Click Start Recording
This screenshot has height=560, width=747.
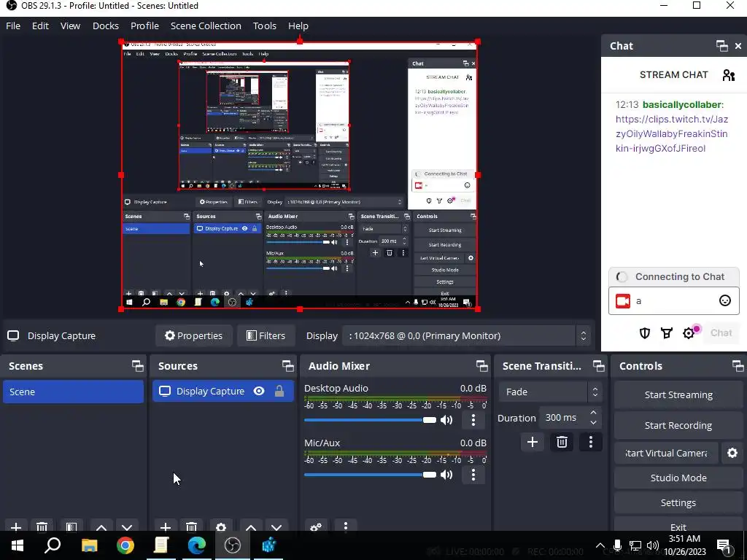tap(678, 425)
